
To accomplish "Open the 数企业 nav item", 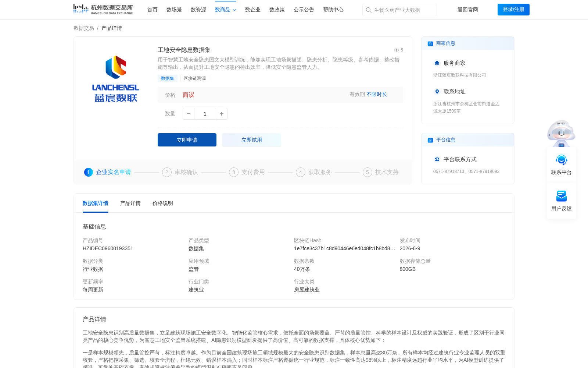I will 253,10.
